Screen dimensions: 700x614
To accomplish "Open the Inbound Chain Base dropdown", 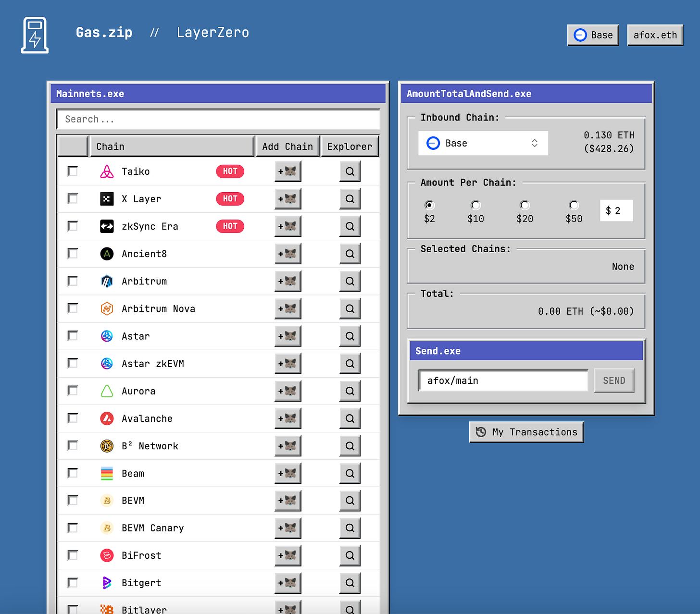I will coord(483,143).
